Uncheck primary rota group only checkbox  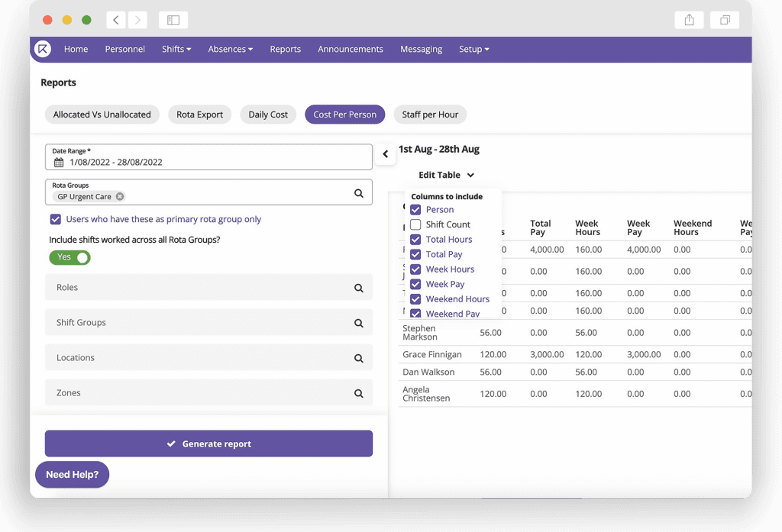[55, 220]
